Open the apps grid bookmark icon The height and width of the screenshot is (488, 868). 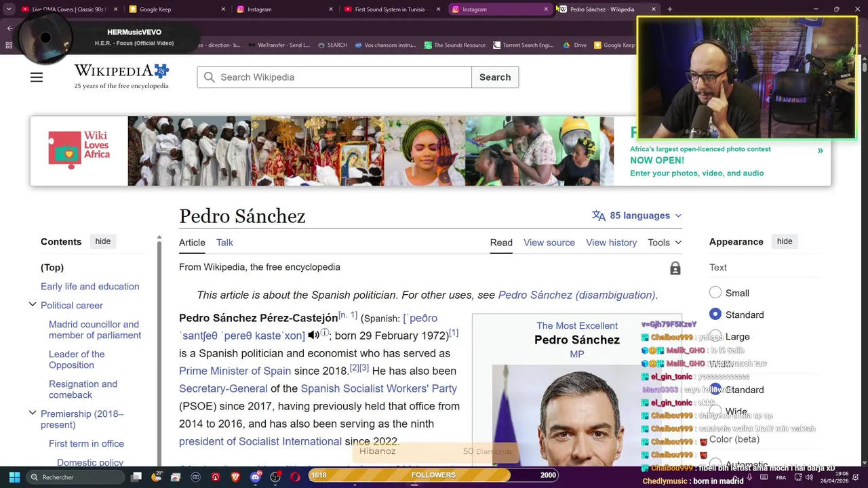pyautogui.click(x=9, y=45)
